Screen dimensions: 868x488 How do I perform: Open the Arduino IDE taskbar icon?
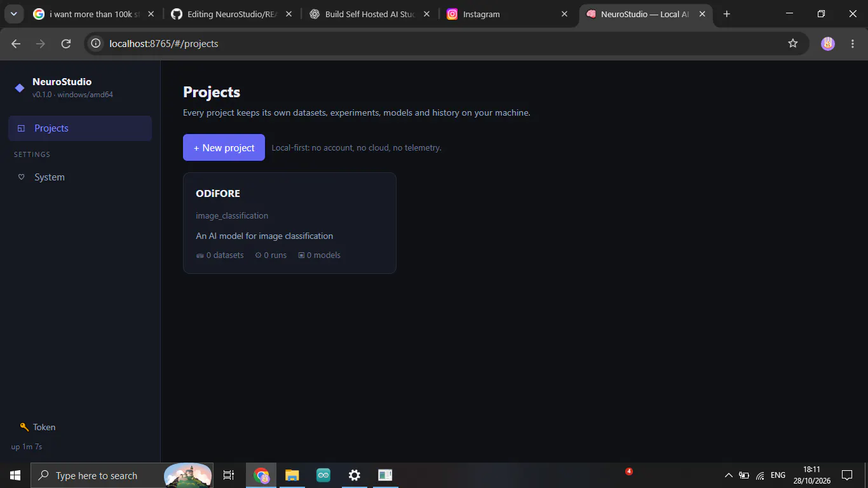tap(323, 475)
